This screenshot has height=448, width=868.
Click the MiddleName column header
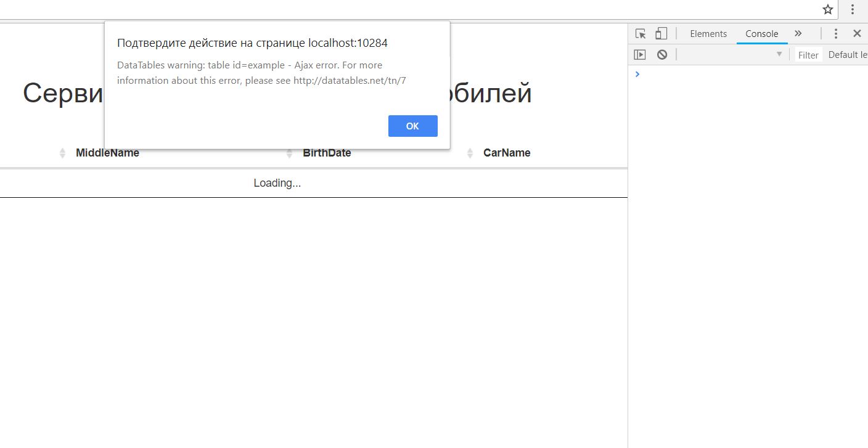tap(107, 153)
